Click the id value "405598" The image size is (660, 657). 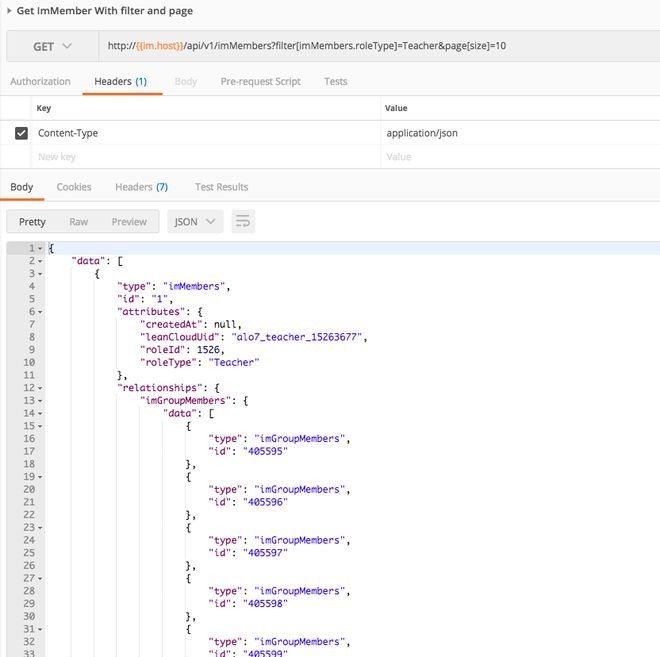pyautogui.click(x=266, y=604)
